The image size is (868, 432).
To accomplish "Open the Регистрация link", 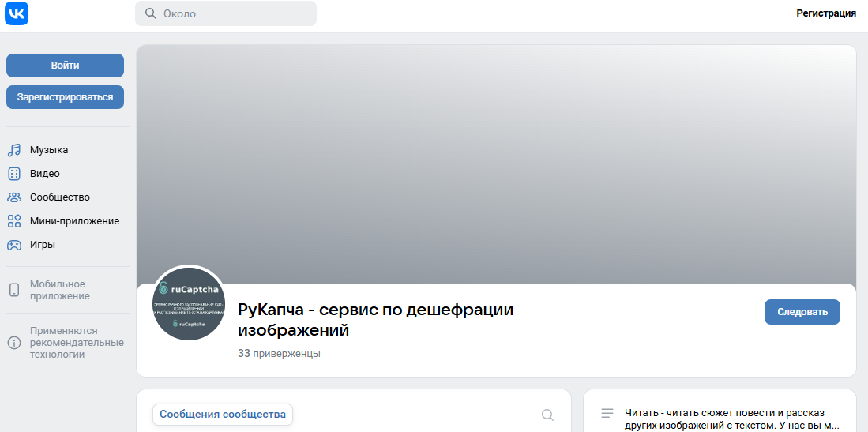I will click(826, 13).
